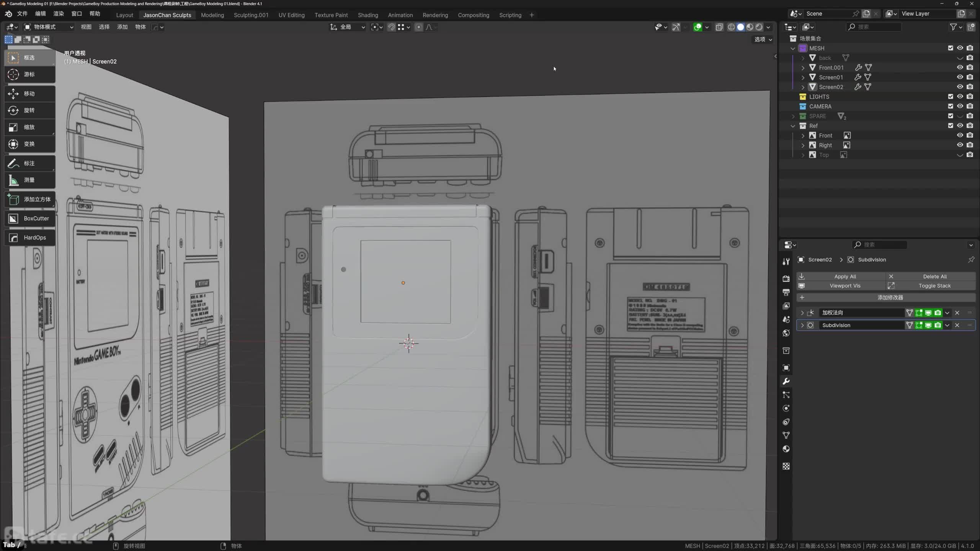Activate the HardOps tool

(x=30, y=238)
